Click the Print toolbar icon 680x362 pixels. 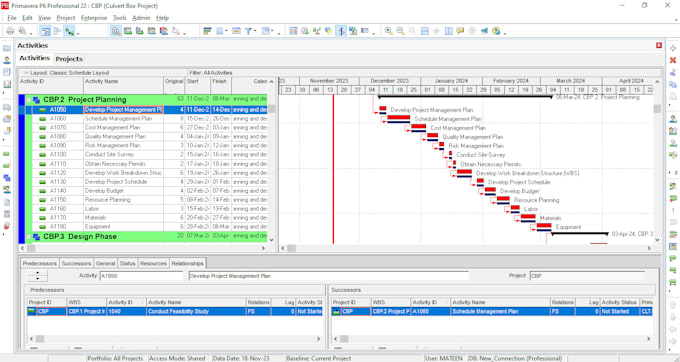[10, 31]
